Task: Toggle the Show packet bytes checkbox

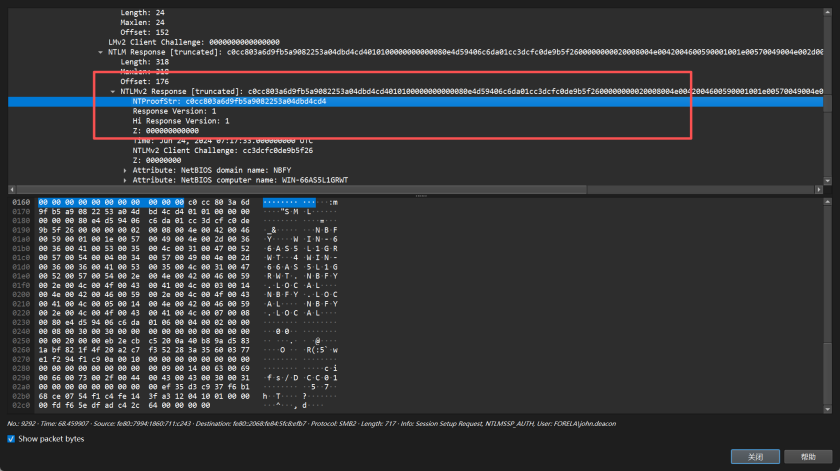Action: click(12, 438)
